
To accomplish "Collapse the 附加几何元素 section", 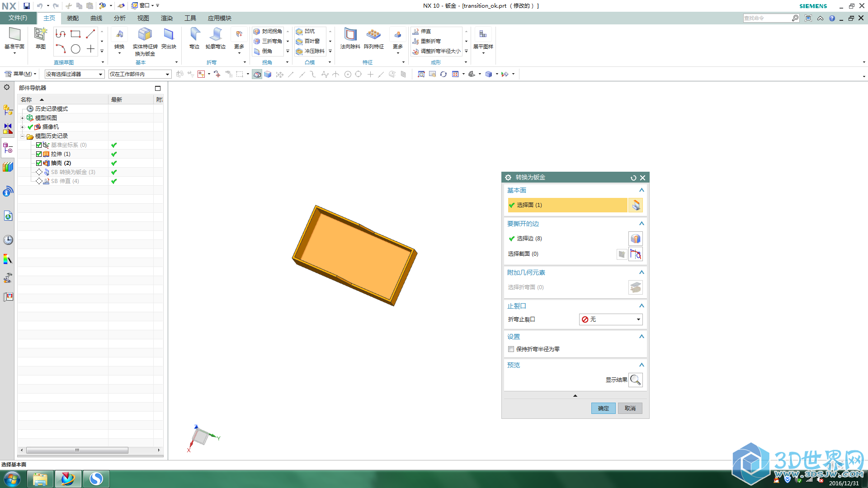I will coord(641,272).
